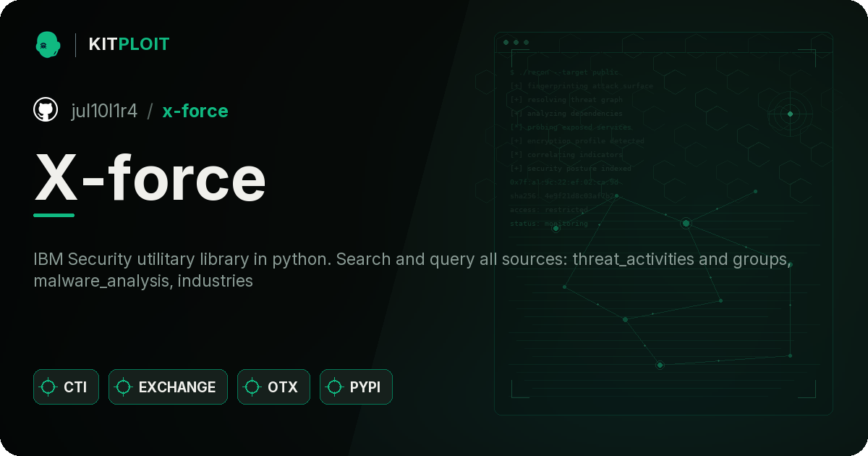Click the 'fingerprinting attack surface' terminal line

[581, 86]
